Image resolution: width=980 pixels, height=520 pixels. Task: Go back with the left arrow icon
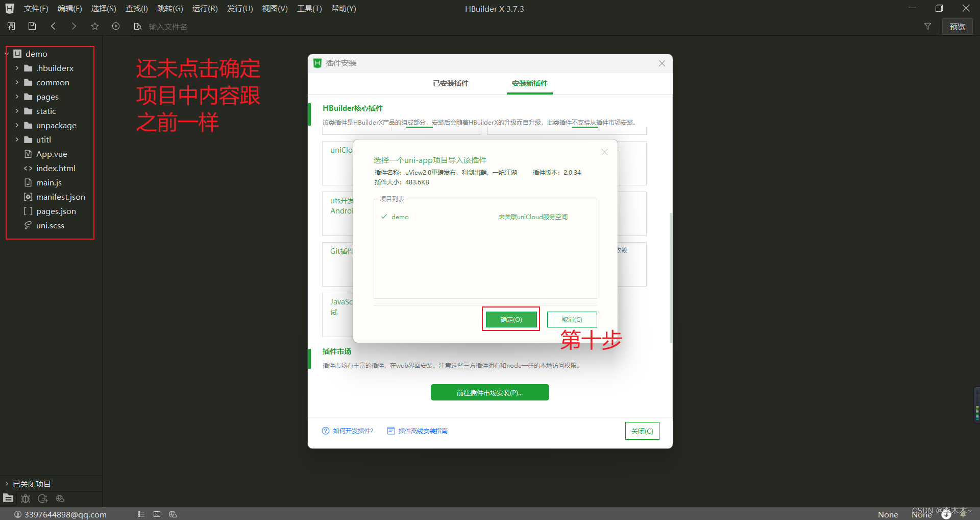53,26
